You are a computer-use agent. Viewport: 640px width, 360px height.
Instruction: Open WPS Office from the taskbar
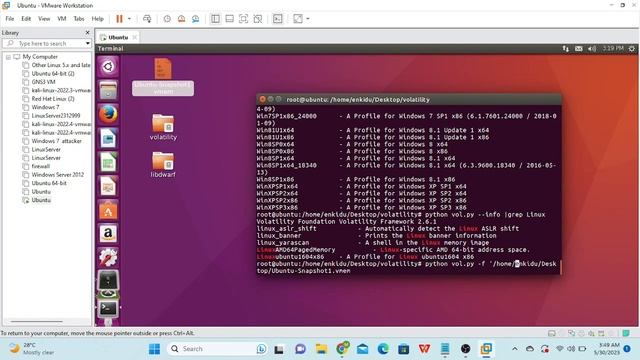pos(424,349)
